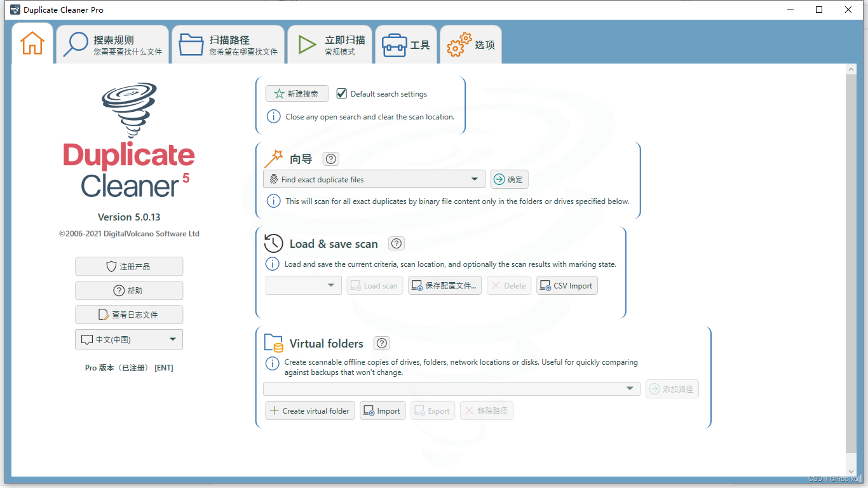
Task: Click the CSV Import button
Action: coord(567,285)
